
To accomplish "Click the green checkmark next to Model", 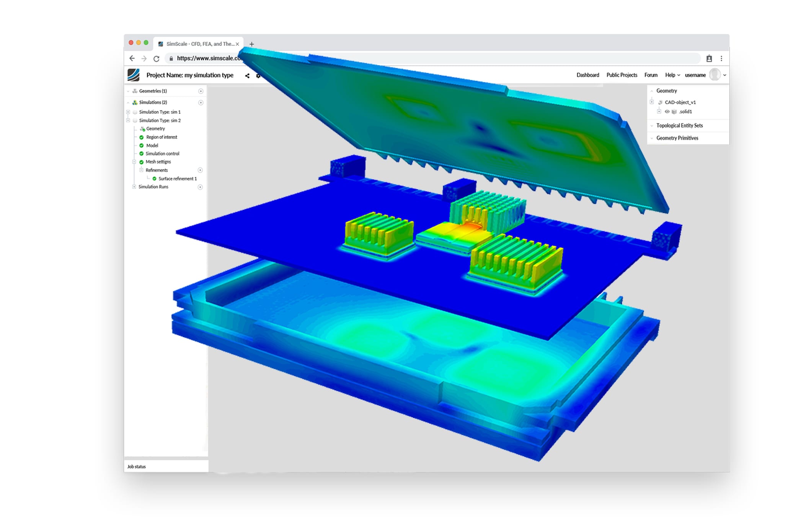I will click(142, 146).
